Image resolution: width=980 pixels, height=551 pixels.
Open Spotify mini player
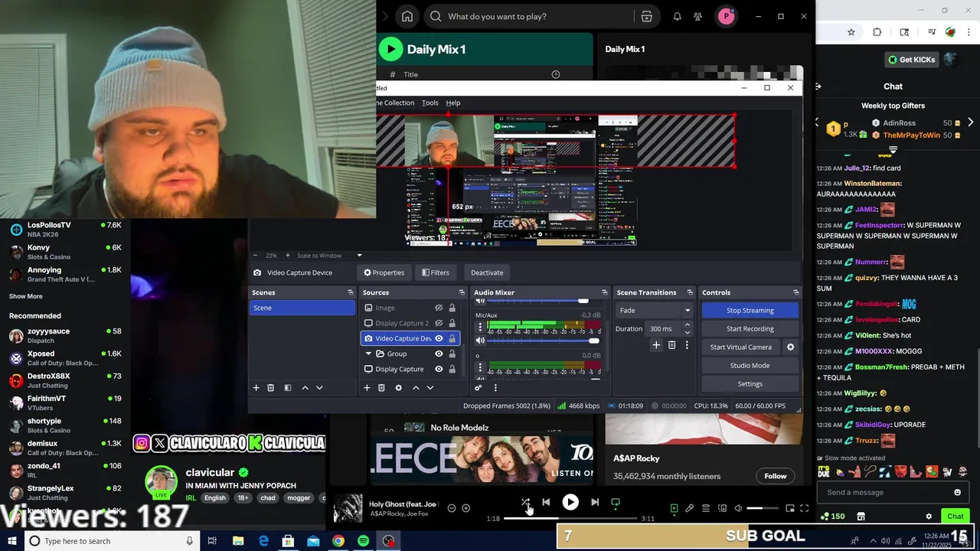[x=789, y=508]
